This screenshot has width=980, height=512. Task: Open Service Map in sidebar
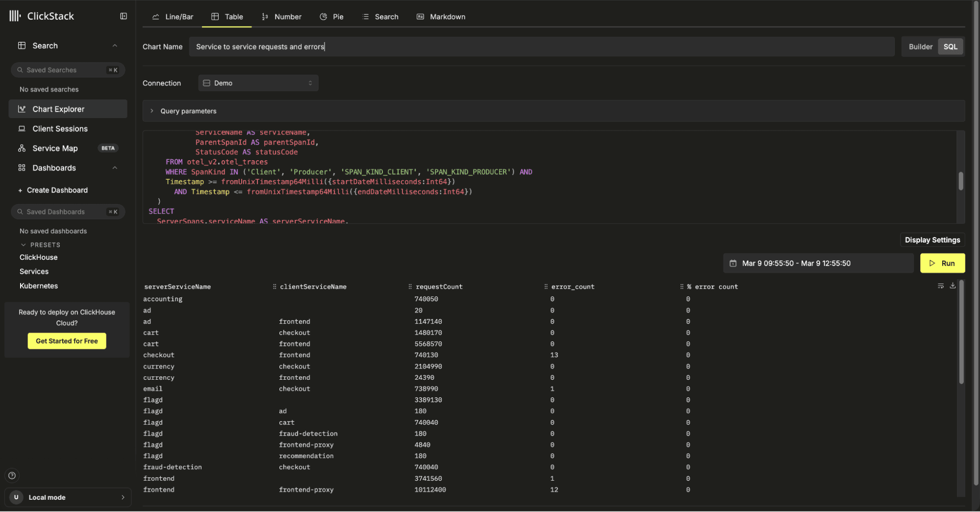click(55, 148)
